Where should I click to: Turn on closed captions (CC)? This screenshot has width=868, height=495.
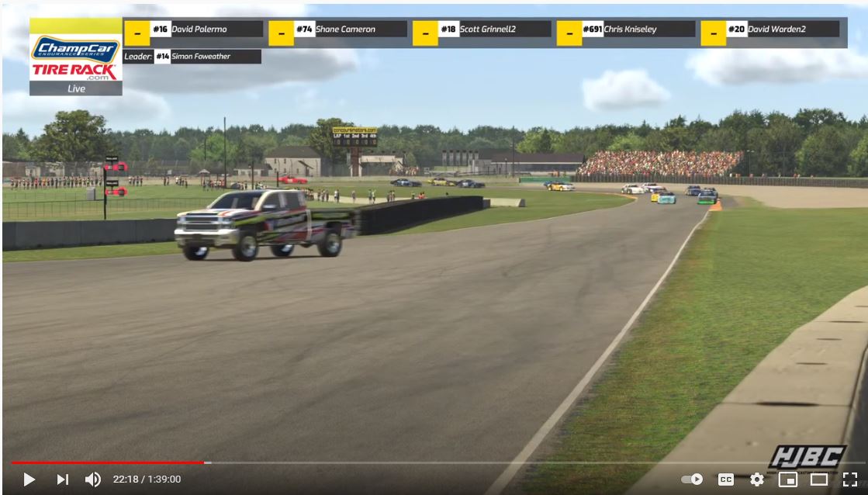click(726, 479)
